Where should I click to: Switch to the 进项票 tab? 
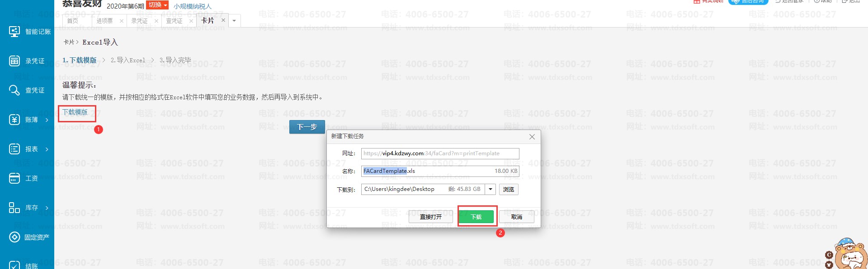[x=104, y=21]
